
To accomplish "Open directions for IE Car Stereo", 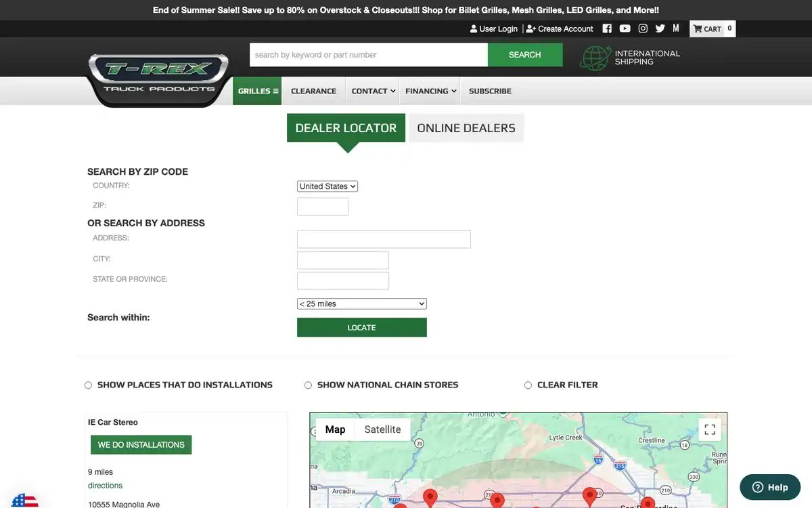I will pyautogui.click(x=105, y=486).
